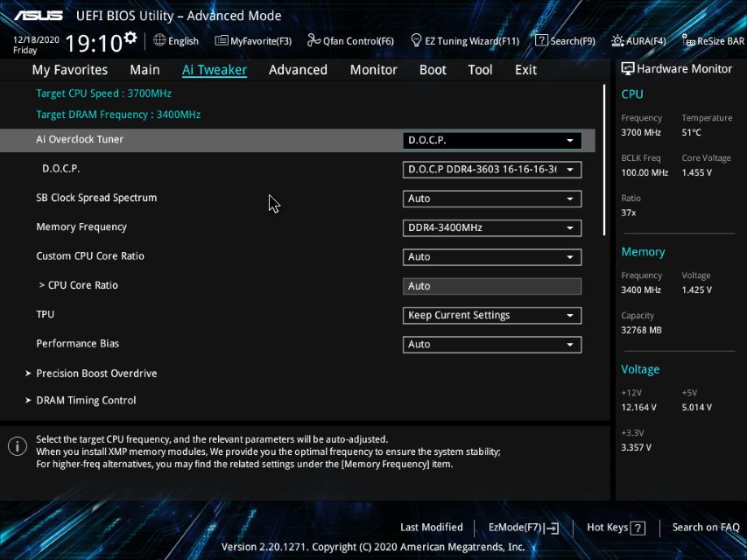The height and width of the screenshot is (560, 747).
Task: Click the Voltage section heading
Action: click(x=640, y=369)
